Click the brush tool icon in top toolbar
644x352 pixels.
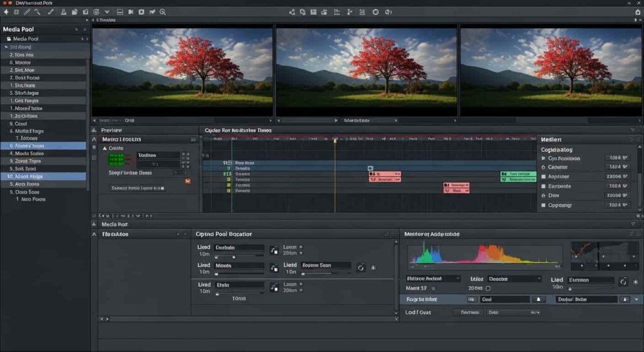pos(50,12)
